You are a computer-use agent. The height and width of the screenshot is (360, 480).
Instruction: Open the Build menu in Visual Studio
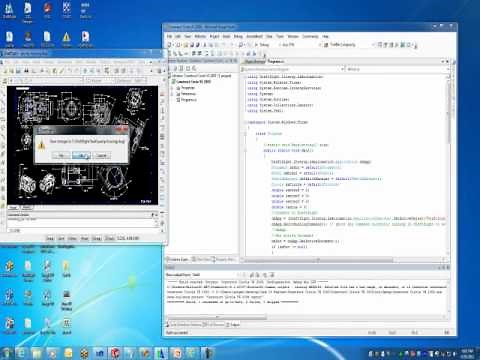(x=227, y=36)
